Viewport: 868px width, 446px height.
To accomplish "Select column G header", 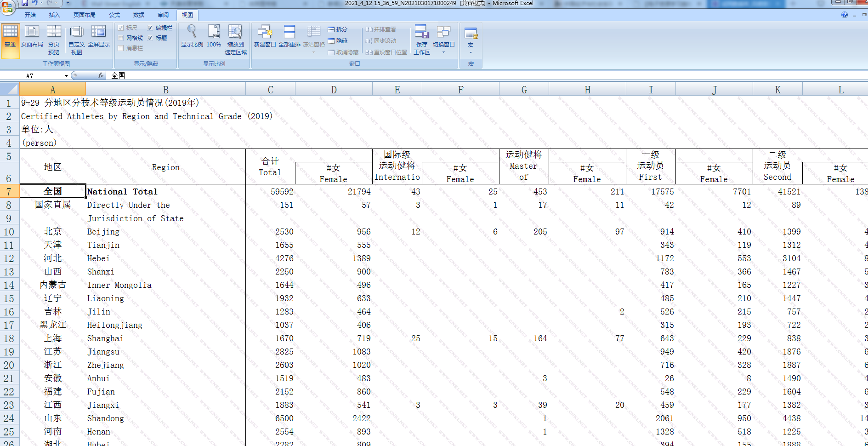I will [524, 90].
